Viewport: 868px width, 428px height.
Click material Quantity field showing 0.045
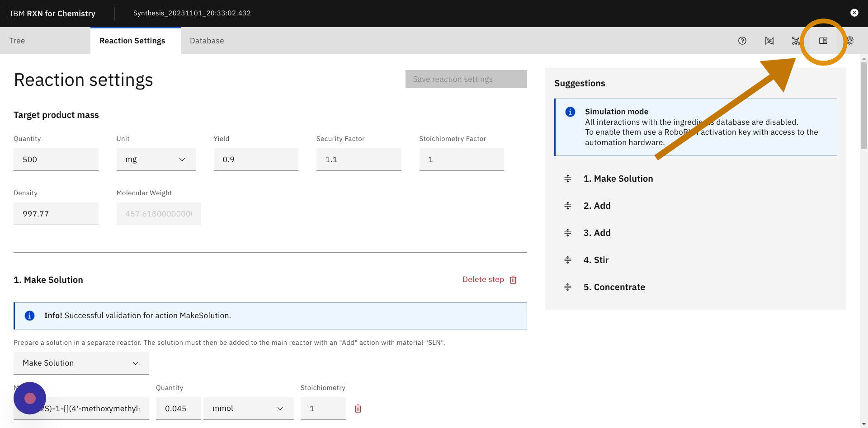pos(179,409)
